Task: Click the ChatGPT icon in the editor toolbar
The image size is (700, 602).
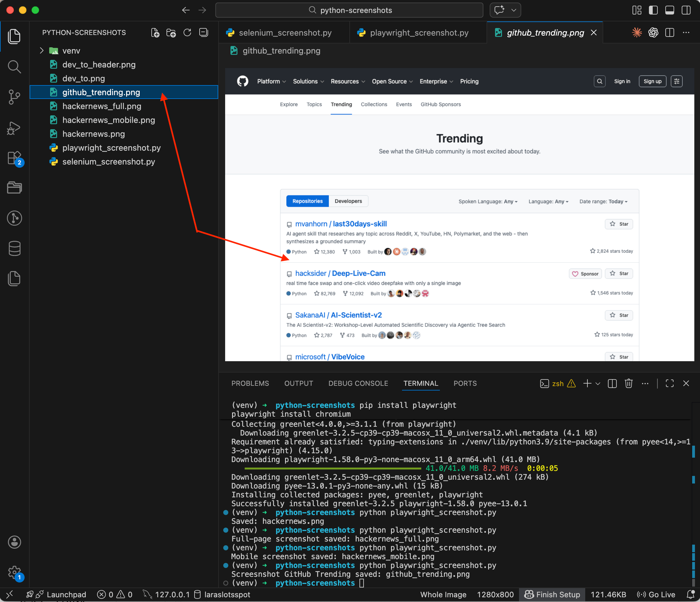Action: pos(653,32)
